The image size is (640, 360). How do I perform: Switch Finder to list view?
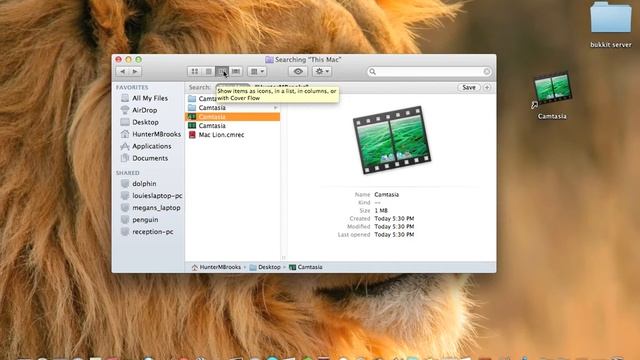coord(209,71)
